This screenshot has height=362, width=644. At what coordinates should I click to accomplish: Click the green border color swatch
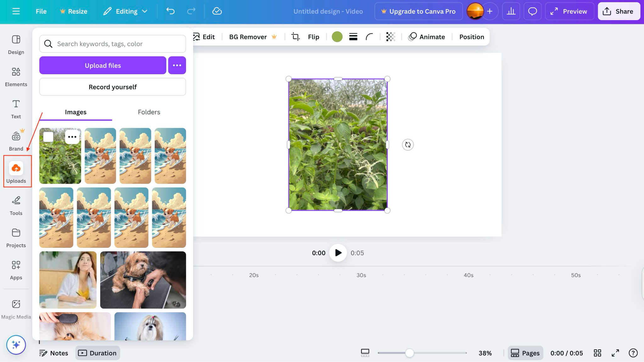[x=337, y=37]
